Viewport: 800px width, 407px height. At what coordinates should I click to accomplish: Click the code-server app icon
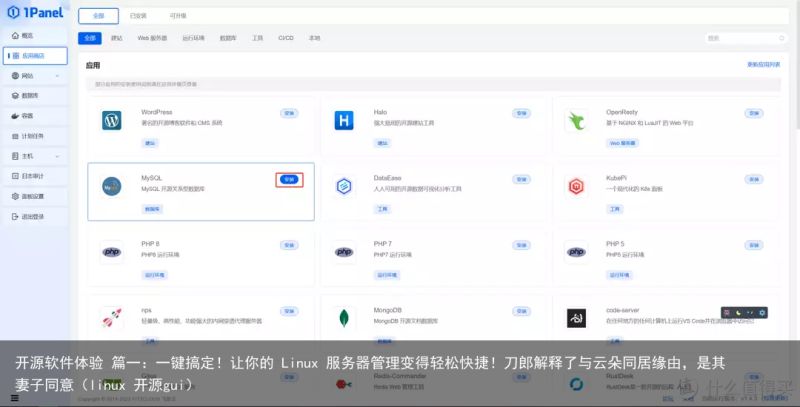coord(577,318)
